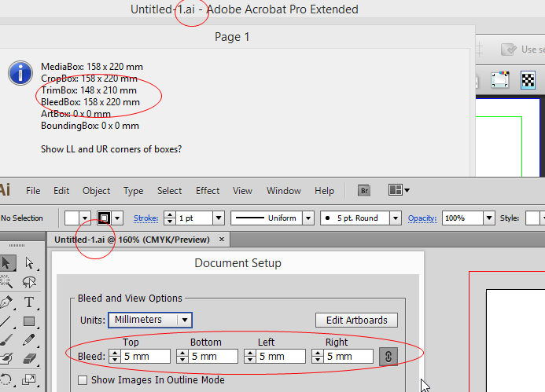Click the Top bleed stepper arrows
The image size is (545, 392).
[114, 357]
